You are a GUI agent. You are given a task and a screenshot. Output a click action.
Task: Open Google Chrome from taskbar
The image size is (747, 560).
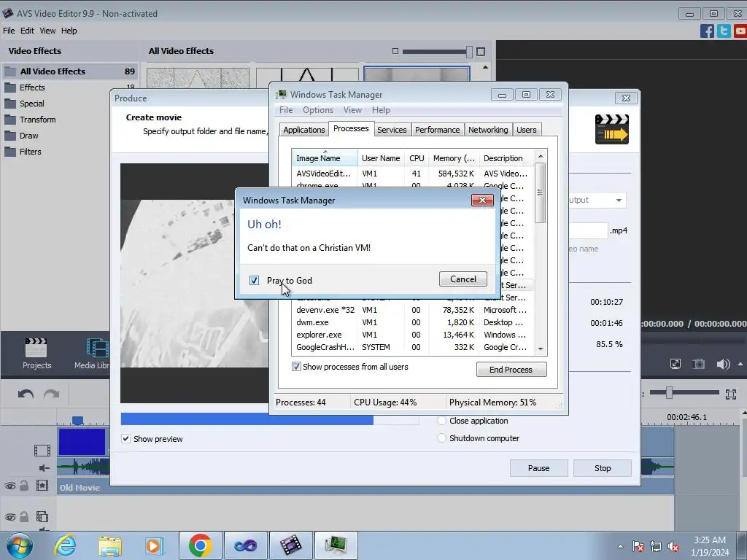(x=200, y=545)
